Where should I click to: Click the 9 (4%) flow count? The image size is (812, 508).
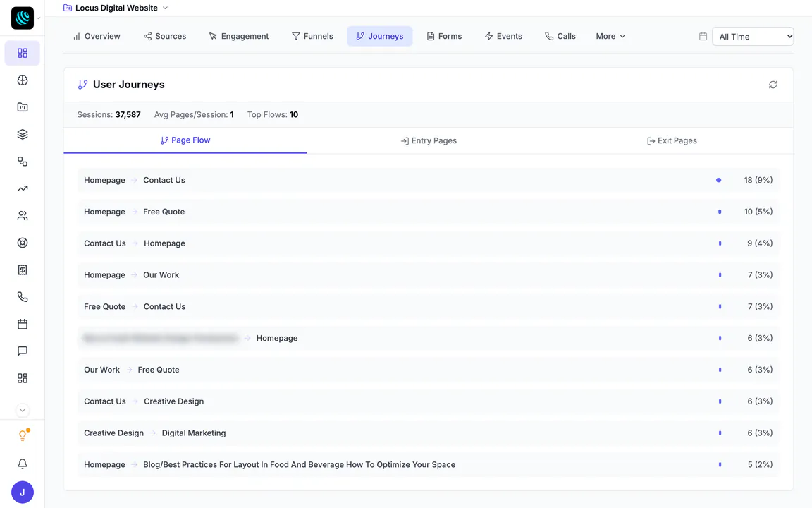pyautogui.click(x=760, y=243)
